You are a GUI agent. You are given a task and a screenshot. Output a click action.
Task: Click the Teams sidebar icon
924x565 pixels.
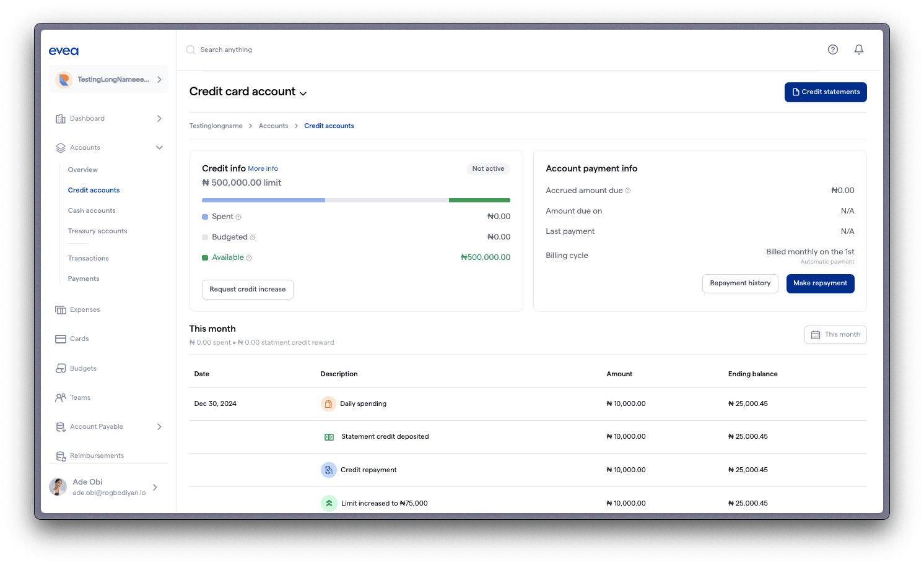pyautogui.click(x=61, y=397)
